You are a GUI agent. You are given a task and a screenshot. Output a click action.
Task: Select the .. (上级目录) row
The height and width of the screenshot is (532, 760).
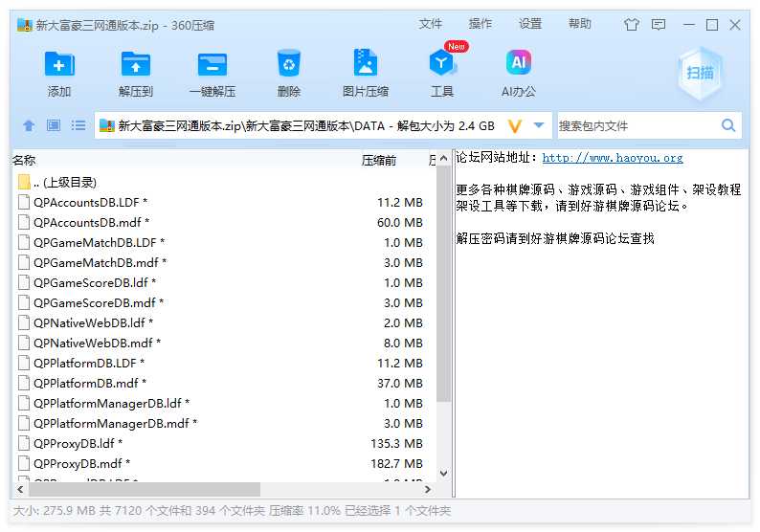pos(225,182)
